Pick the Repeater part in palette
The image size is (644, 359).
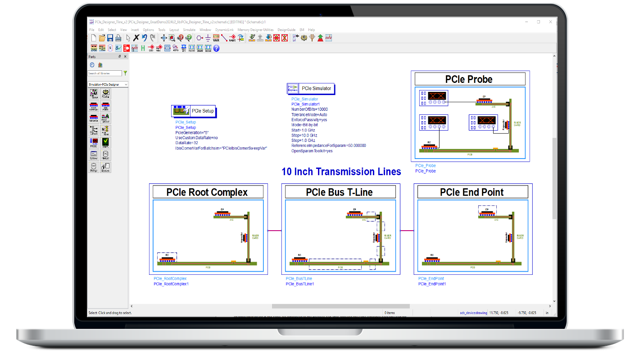[x=94, y=118]
